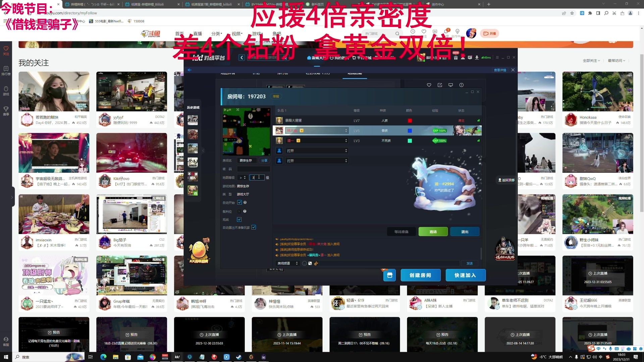
Task: Open the gift center icon in KK title bar
Action: pos(455,57)
